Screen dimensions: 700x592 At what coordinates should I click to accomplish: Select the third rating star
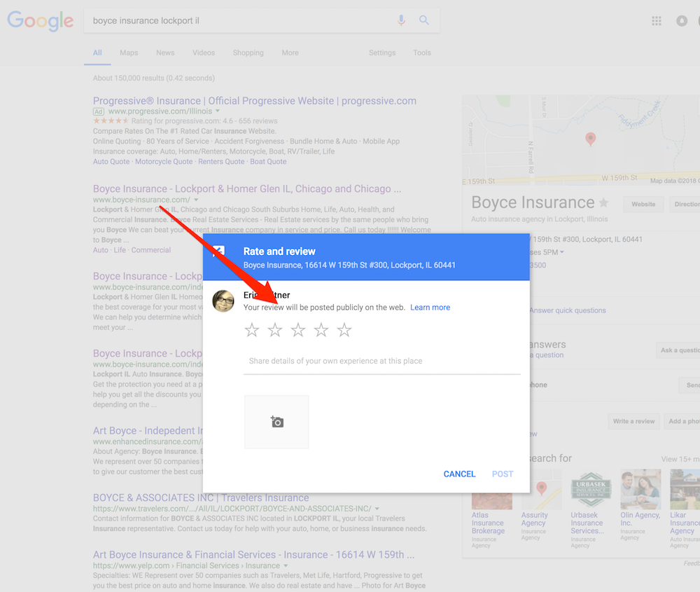(x=298, y=330)
